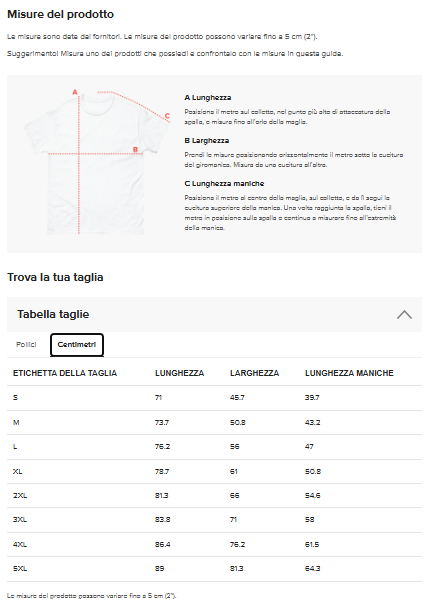Switch to the Pollici tab
The height and width of the screenshot is (612, 430).
[26, 345]
